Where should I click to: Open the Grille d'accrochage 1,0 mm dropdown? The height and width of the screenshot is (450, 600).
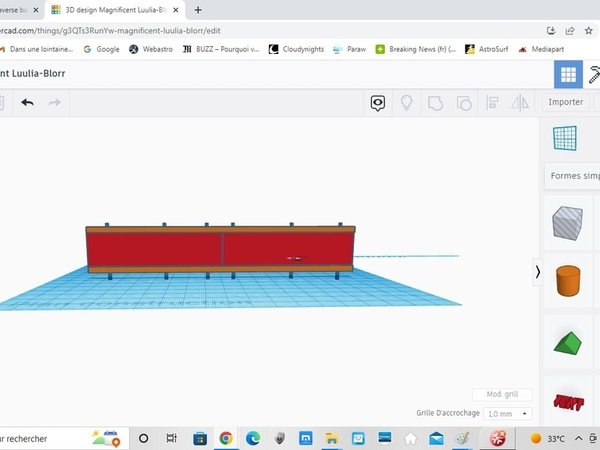tap(507, 413)
